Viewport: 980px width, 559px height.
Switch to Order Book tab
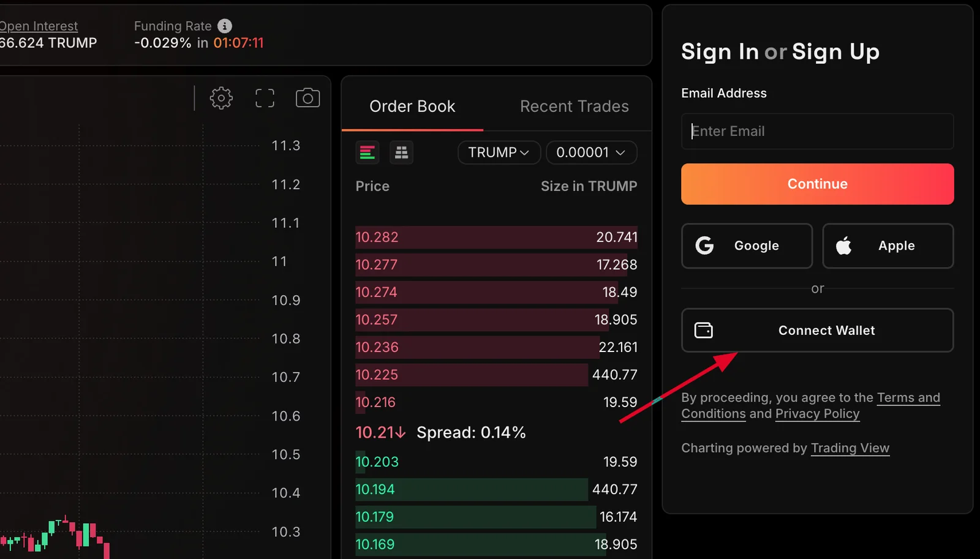[x=412, y=107]
